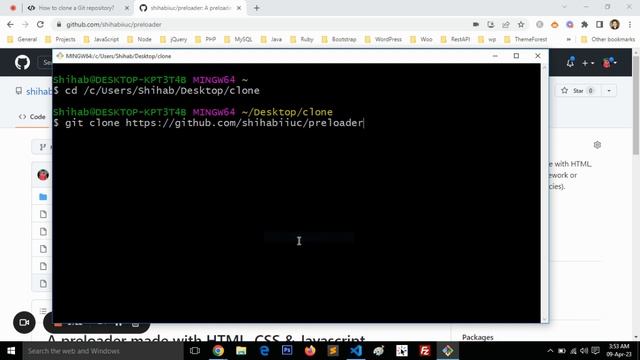Open the JavaScript bookmarks folder
The image size is (640, 360).
101,40
